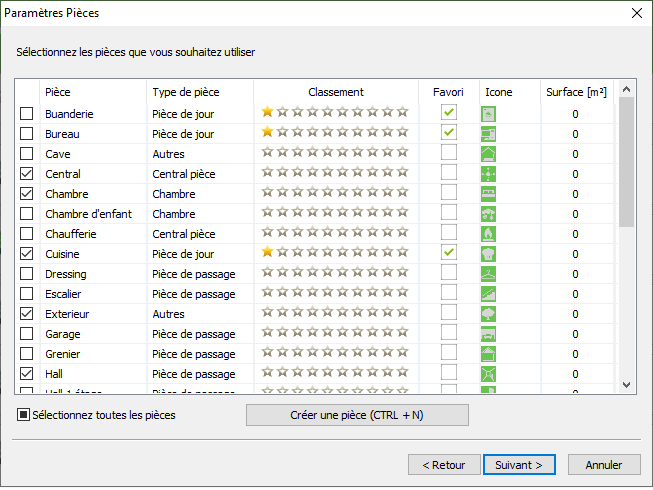Viewport: 653px width, 490px height.
Task: Toggle 'Sélectionnez toutes les pièces' checkbox
Action: point(24,415)
